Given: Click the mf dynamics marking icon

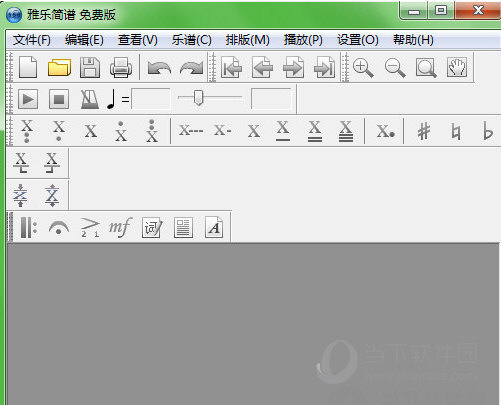Looking at the screenshot, I should click(x=121, y=228).
